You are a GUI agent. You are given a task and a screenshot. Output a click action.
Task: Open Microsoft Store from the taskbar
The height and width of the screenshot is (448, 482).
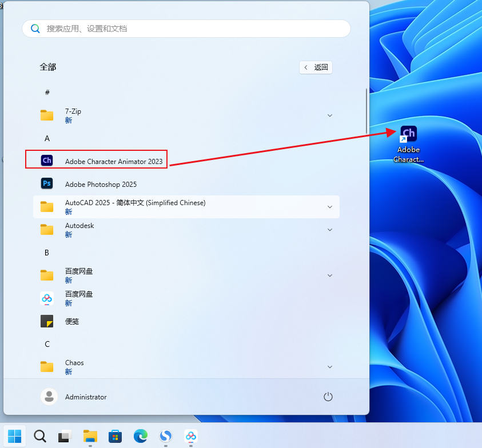coord(115,437)
